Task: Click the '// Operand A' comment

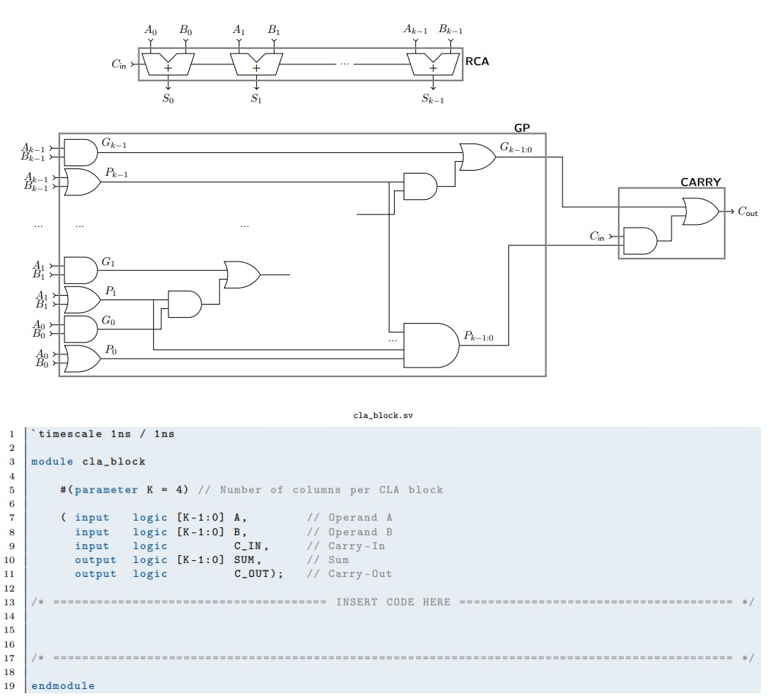Action: [x=349, y=518]
